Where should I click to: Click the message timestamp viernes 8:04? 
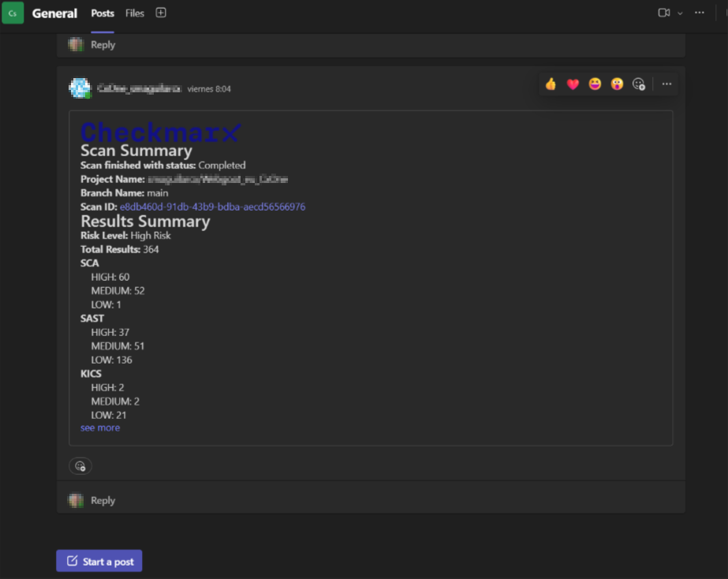point(209,89)
